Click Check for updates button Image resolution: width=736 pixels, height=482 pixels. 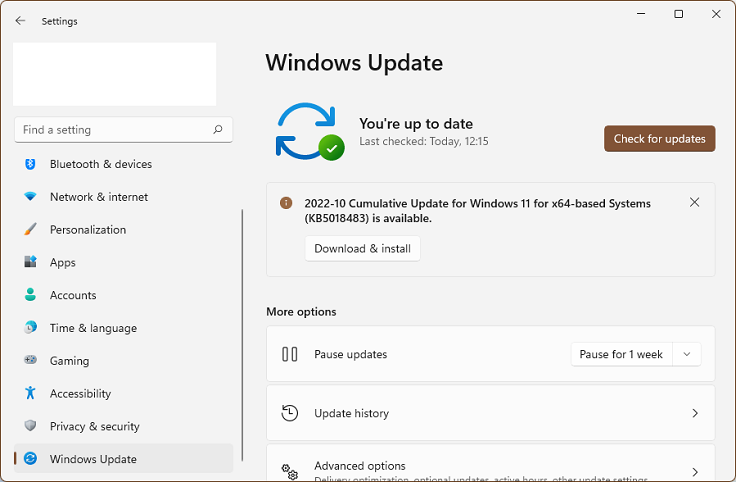pos(659,138)
